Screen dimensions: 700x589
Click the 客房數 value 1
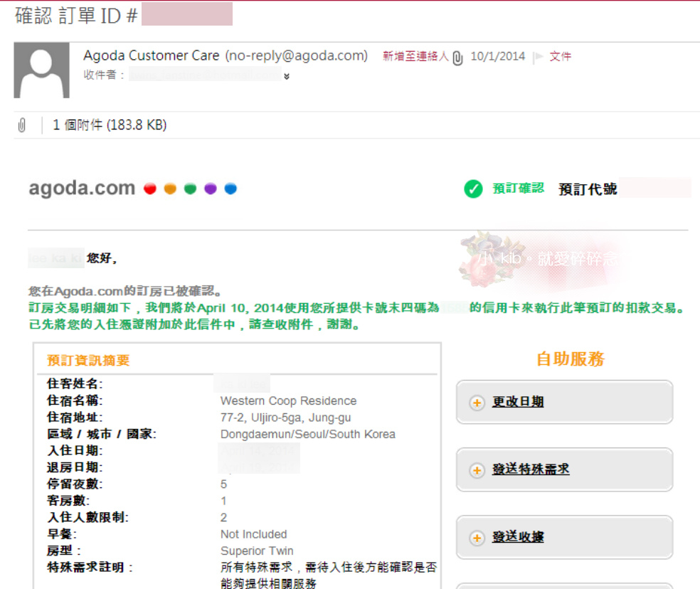pyautogui.click(x=223, y=501)
